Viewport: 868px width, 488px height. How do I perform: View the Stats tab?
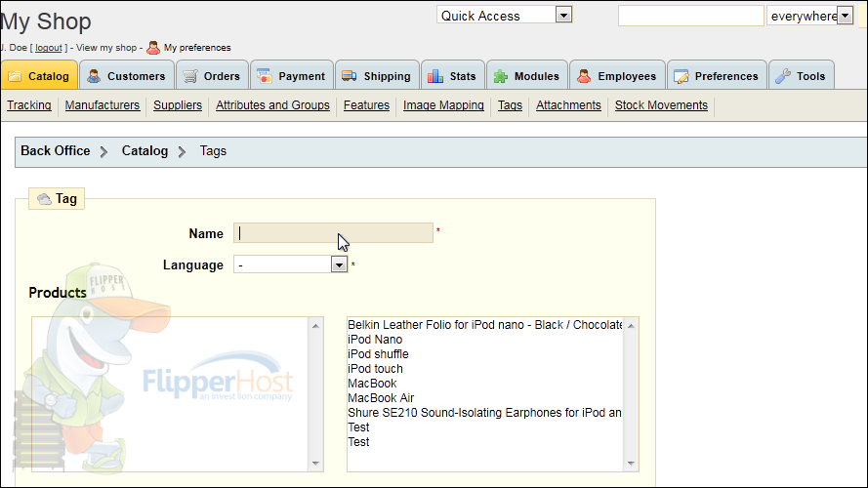tap(453, 76)
